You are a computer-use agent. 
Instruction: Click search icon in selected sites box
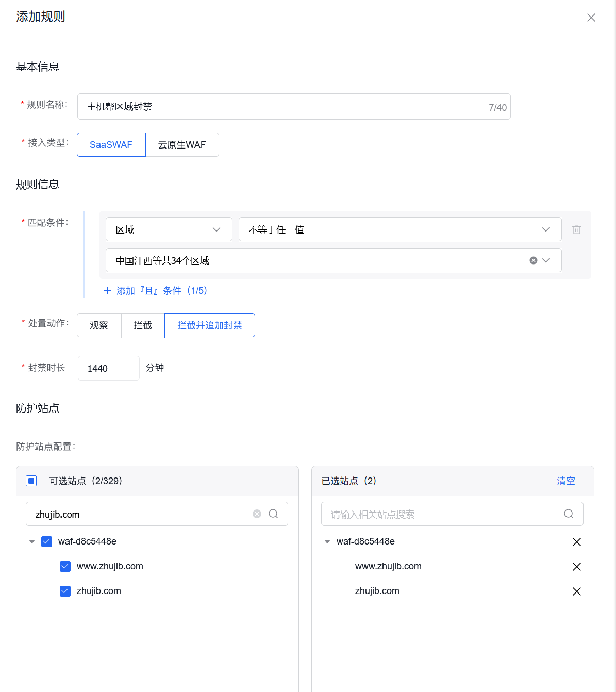568,514
